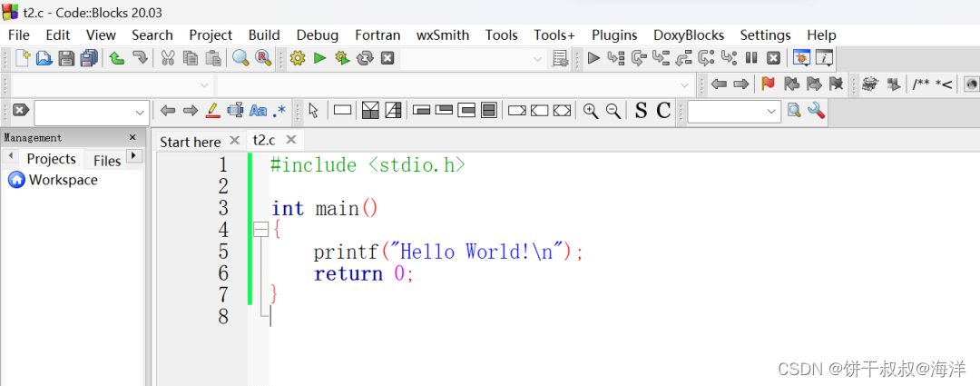Click the Save all files icon
980x386 pixels.
tap(89, 58)
